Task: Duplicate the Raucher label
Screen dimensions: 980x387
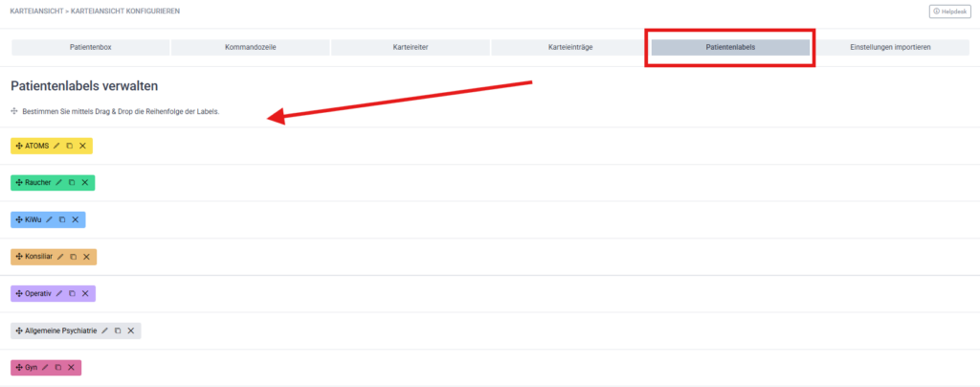Action: coord(71,183)
